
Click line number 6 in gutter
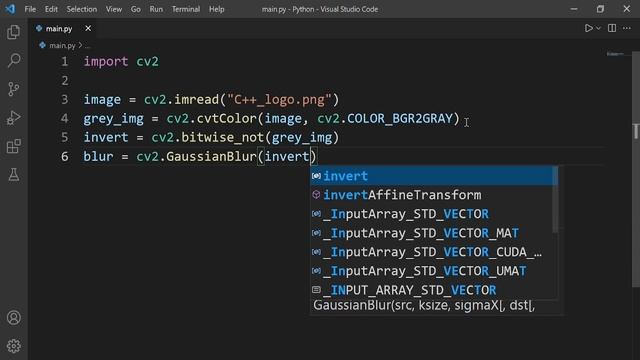tap(64, 156)
